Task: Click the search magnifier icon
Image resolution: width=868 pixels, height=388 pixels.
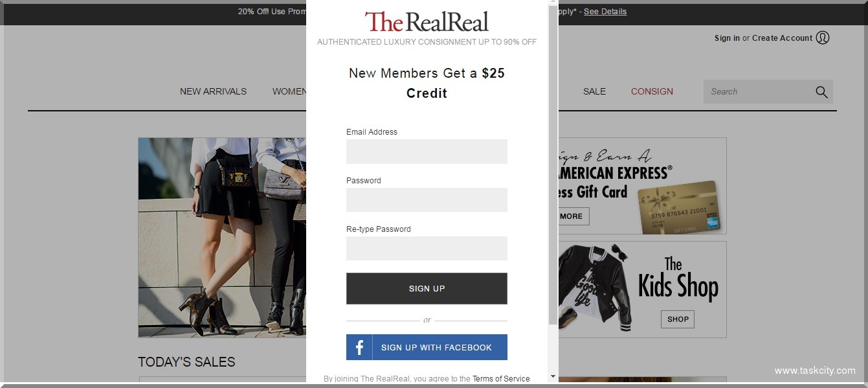Action: 821,92
